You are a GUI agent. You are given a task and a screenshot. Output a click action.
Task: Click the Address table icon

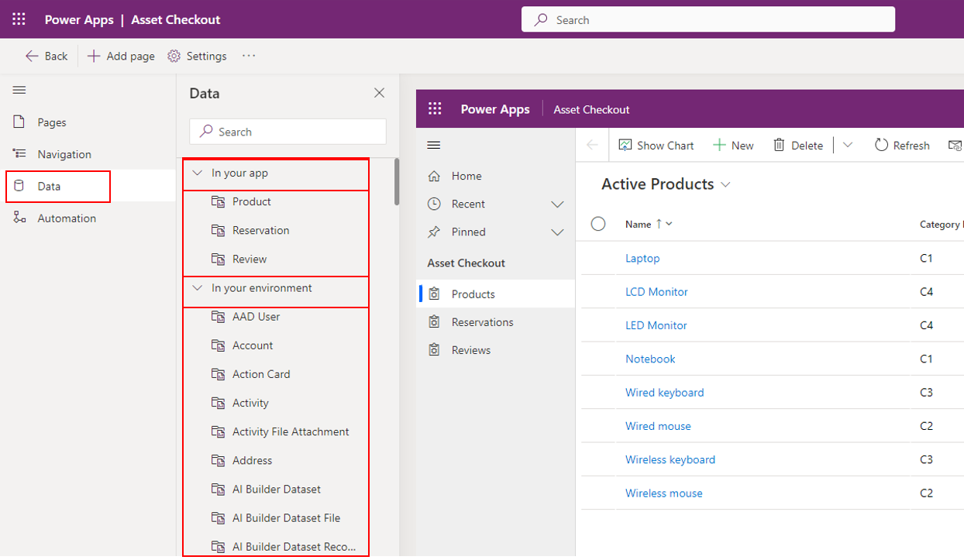click(218, 460)
